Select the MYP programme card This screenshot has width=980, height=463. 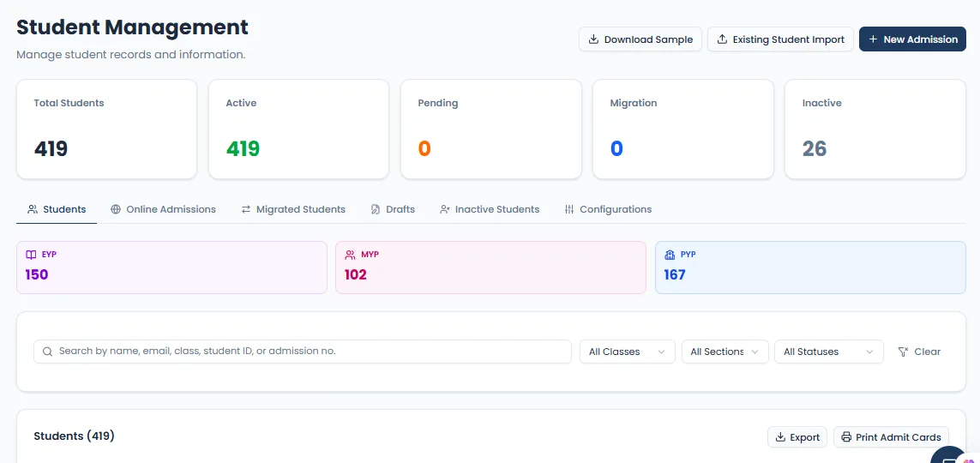(490, 268)
